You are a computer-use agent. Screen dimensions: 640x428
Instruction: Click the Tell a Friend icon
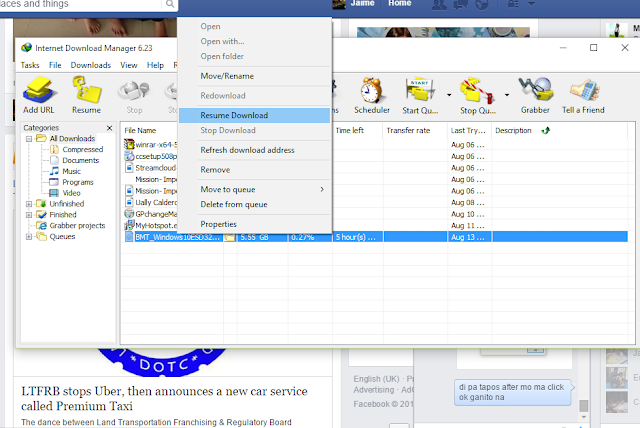(583, 95)
